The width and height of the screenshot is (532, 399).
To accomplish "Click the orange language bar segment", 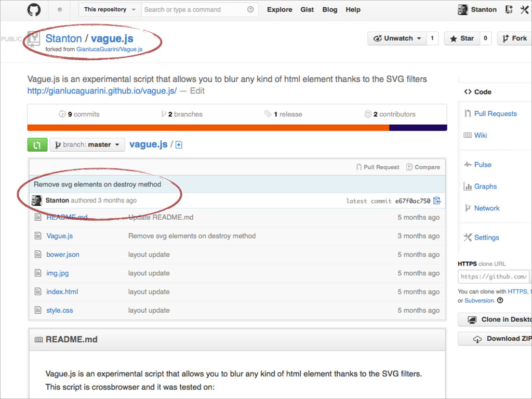I will [x=208, y=128].
